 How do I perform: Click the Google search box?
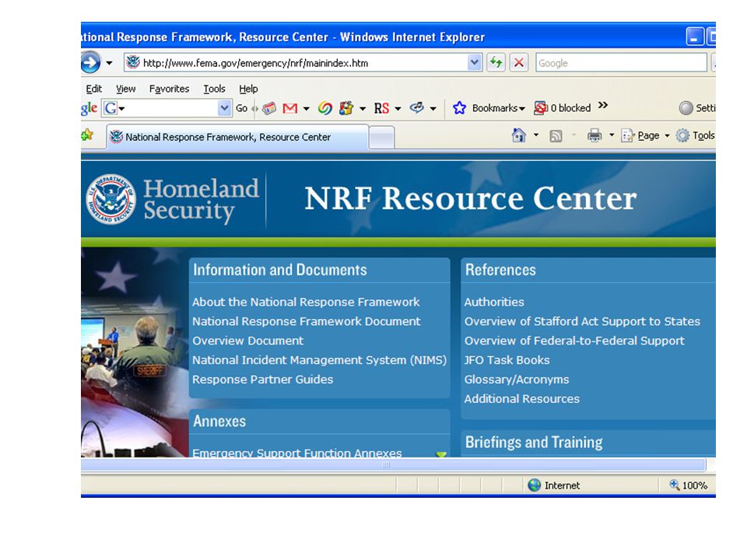pyautogui.click(x=621, y=63)
